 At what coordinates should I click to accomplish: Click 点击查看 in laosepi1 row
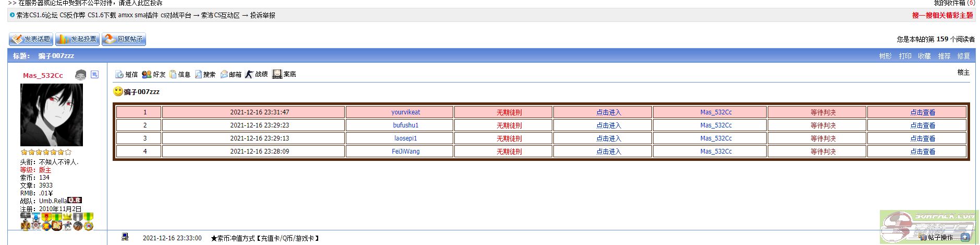point(923,138)
